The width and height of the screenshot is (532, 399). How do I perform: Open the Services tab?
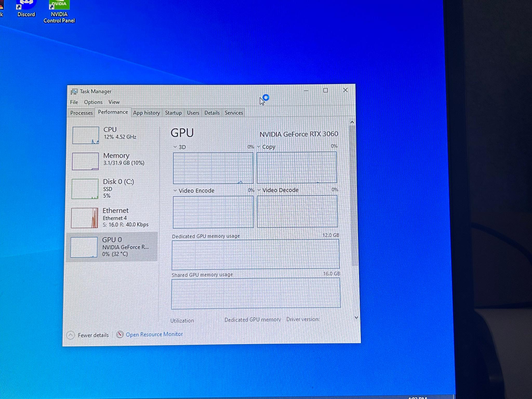point(234,113)
